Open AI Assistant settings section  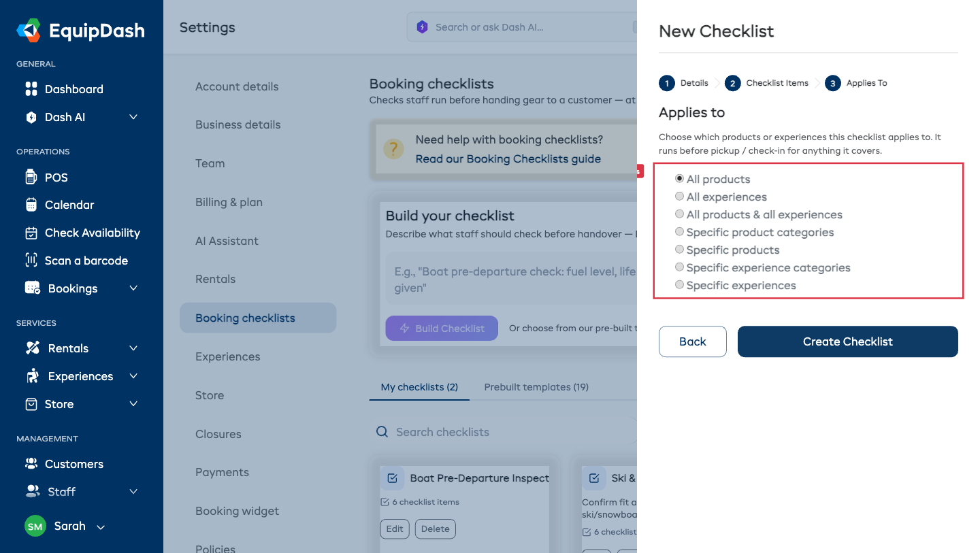[x=227, y=241]
